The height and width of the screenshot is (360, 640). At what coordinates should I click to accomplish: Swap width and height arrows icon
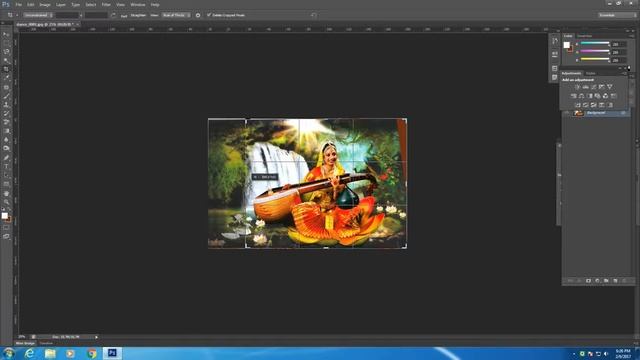coord(113,15)
